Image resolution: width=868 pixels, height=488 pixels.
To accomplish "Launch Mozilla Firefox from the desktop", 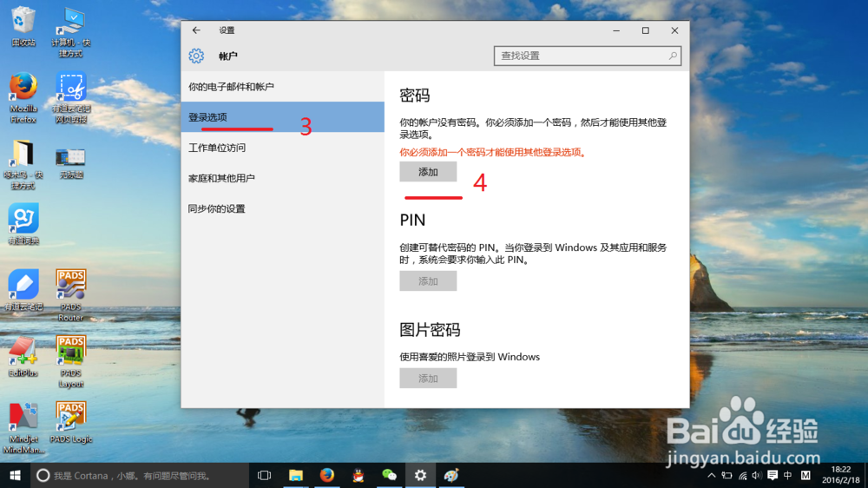I will coord(23,97).
